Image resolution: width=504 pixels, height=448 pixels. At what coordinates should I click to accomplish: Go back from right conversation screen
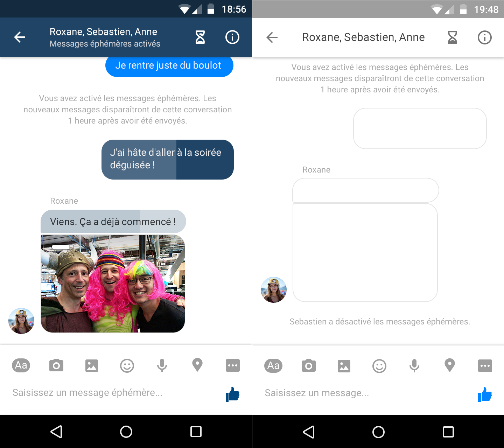click(272, 37)
